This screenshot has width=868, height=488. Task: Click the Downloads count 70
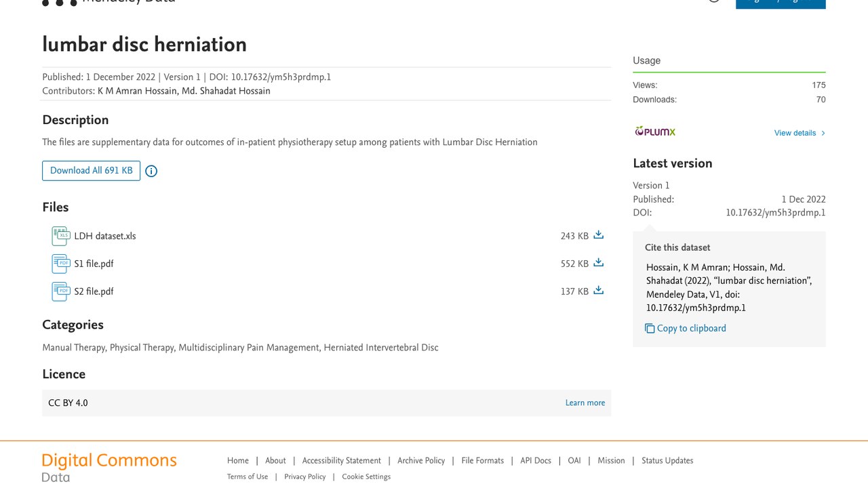point(821,100)
